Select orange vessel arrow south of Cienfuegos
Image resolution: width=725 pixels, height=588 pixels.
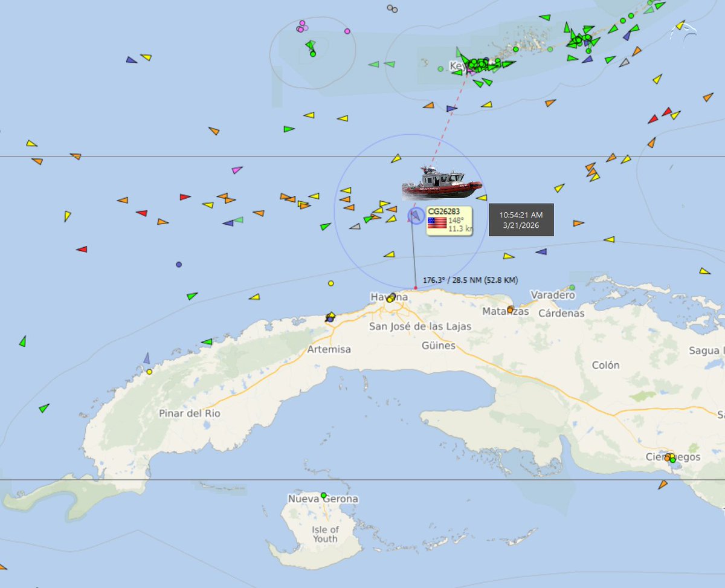tap(663, 484)
